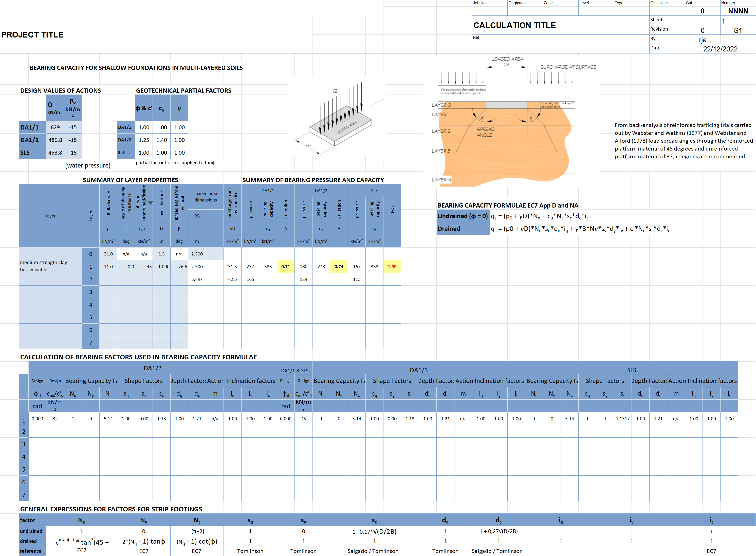Click the drained Nγ expression '2*(Nq - 1) tanϕ'
Image resolution: width=756 pixels, height=556 pixels.
(144, 541)
